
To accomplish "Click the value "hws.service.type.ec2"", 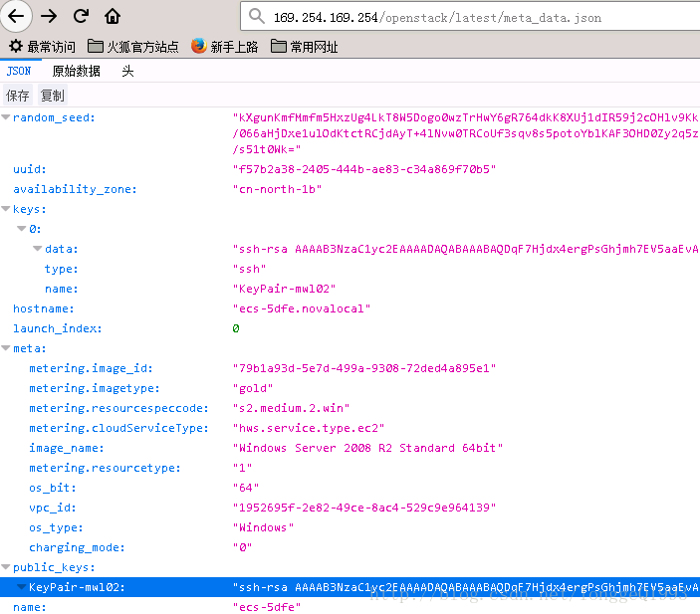I will point(309,428).
